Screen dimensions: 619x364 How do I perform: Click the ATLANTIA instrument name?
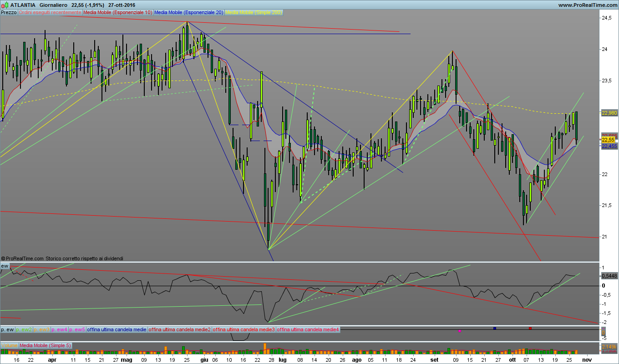pyautogui.click(x=22, y=5)
